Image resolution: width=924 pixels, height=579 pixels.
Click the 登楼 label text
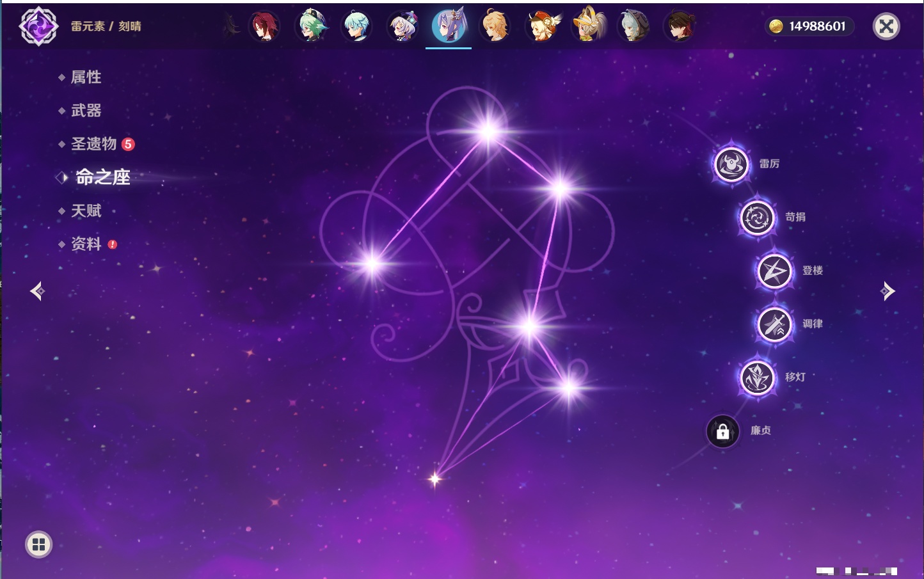pyautogui.click(x=813, y=271)
